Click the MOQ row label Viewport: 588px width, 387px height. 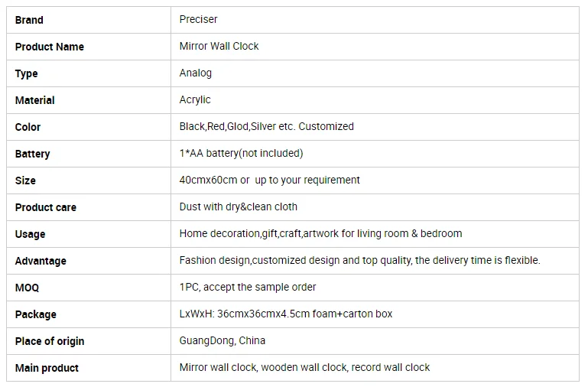point(27,288)
